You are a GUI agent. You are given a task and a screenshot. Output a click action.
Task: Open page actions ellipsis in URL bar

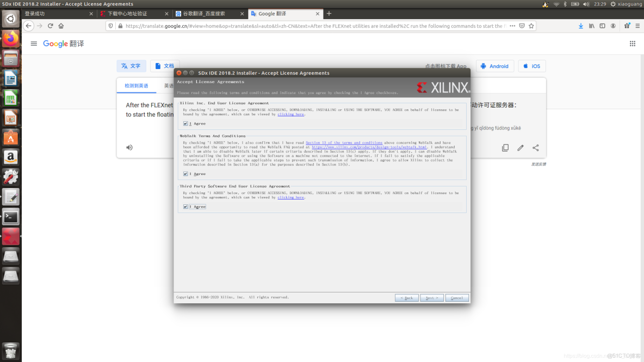(512, 26)
